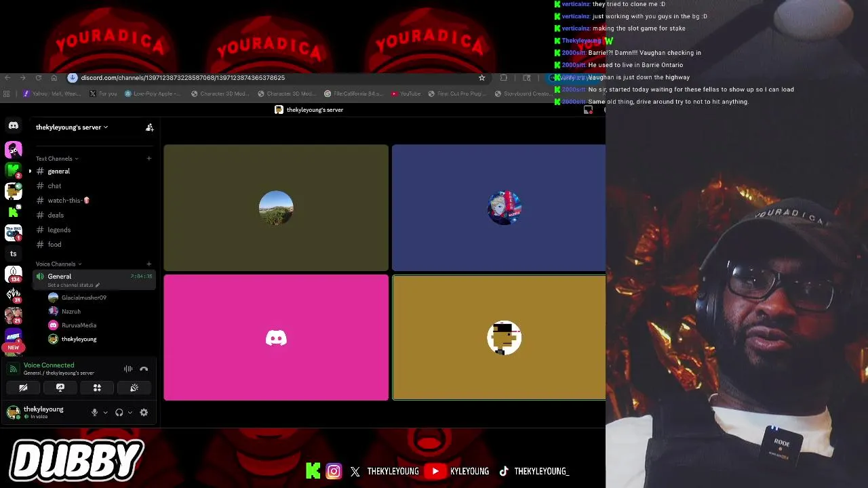Open User Settings gear icon
Image resolution: width=868 pixels, height=488 pixels.
point(144,412)
